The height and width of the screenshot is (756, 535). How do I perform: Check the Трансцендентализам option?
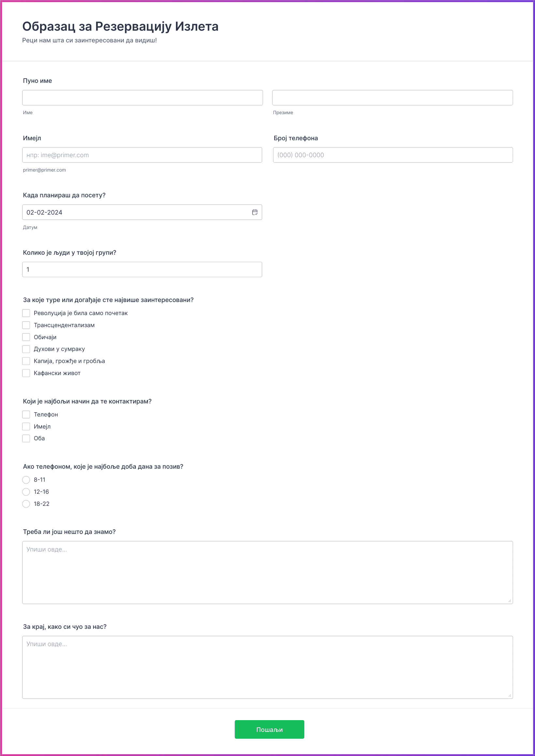[x=26, y=325]
